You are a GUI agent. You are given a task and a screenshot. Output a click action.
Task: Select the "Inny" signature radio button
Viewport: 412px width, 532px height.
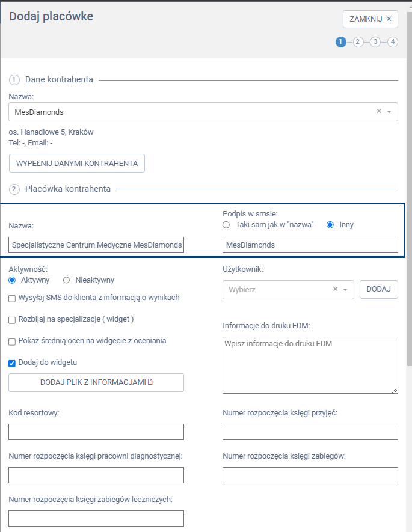coord(330,225)
